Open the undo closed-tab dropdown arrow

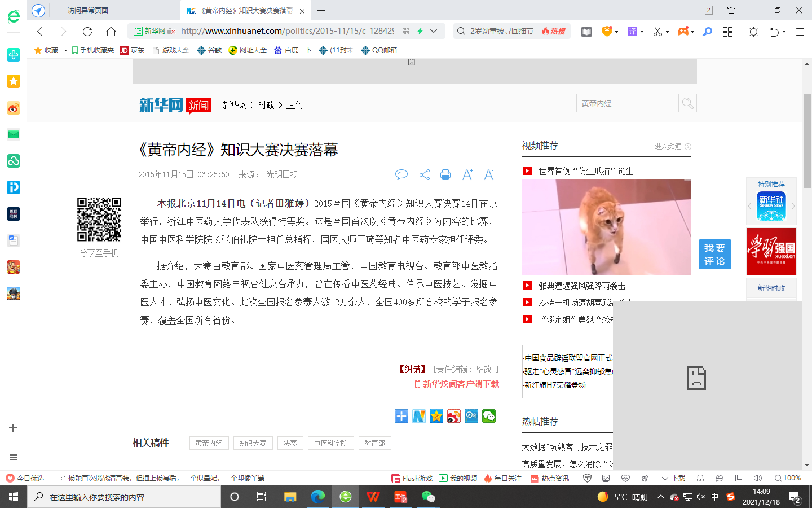(784, 32)
